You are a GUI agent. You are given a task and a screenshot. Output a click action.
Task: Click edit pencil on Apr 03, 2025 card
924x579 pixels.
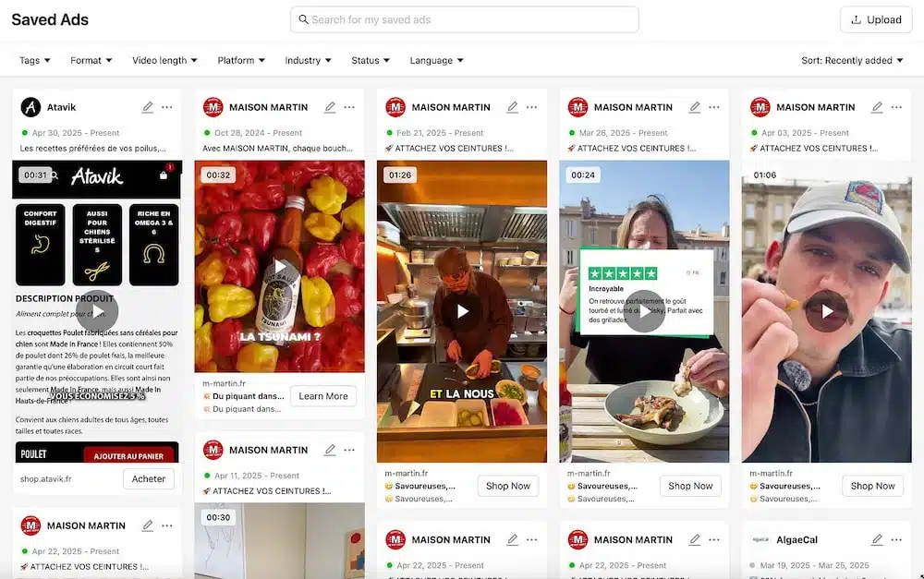(x=878, y=107)
